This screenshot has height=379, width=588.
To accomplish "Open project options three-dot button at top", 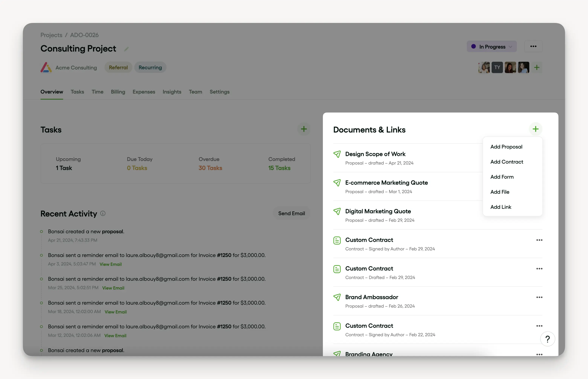I will [533, 47].
